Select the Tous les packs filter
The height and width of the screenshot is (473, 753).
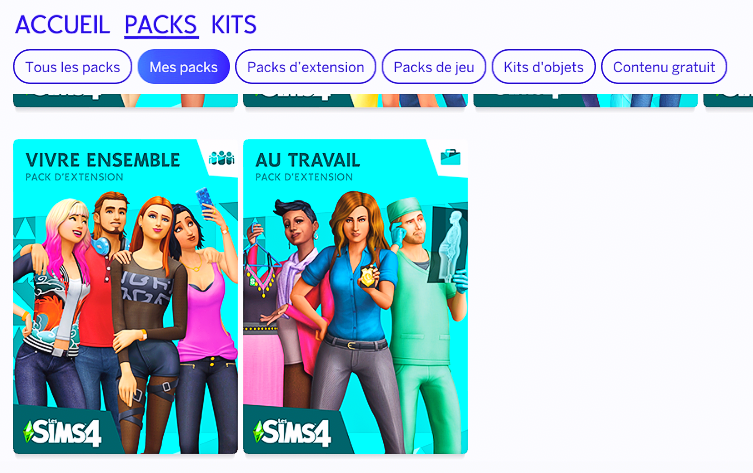[73, 67]
